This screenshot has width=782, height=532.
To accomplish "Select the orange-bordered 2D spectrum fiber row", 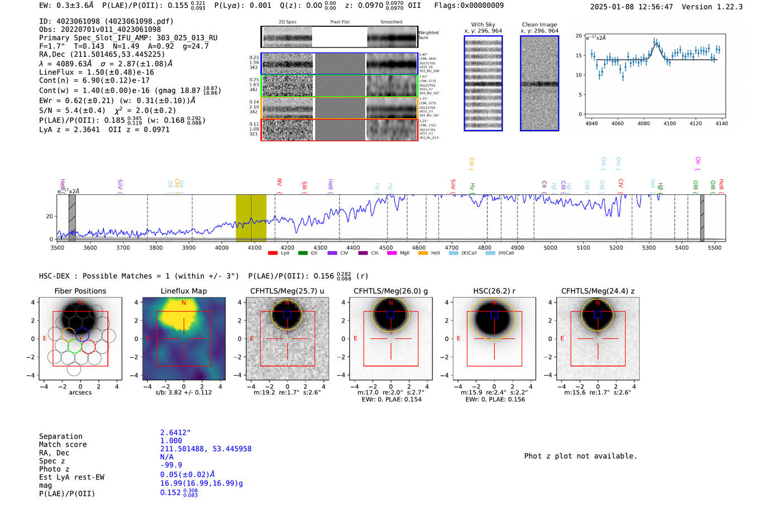I will 339,108.
